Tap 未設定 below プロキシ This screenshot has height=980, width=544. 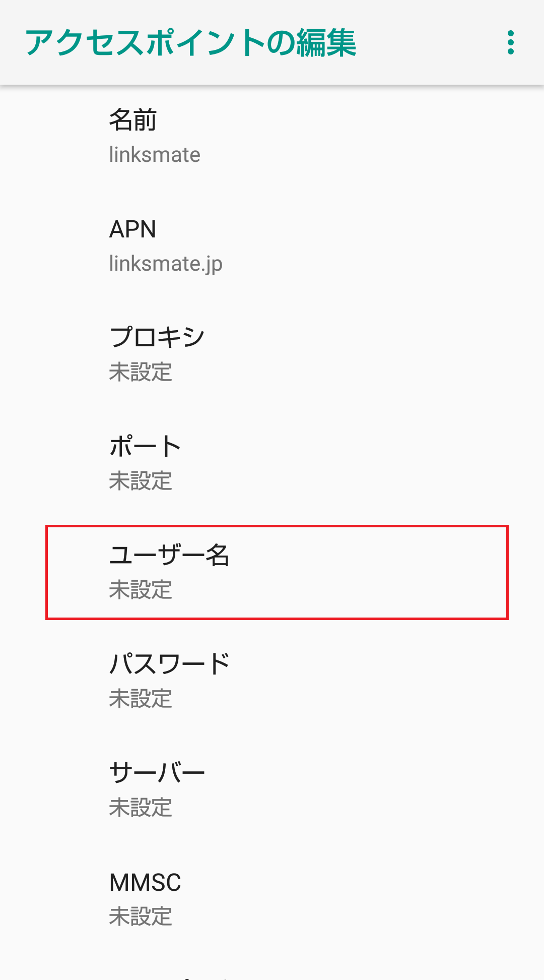[x=141, y=373]
